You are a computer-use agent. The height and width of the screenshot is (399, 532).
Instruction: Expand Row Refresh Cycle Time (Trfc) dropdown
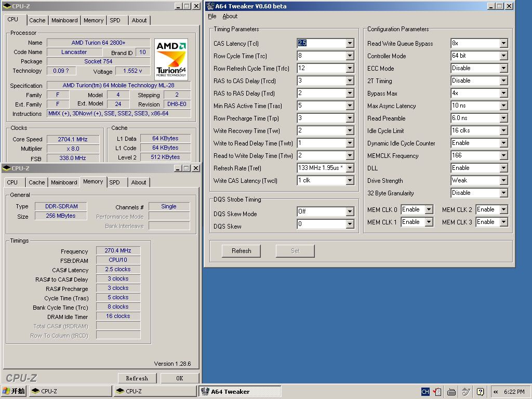tap(350, 68)
